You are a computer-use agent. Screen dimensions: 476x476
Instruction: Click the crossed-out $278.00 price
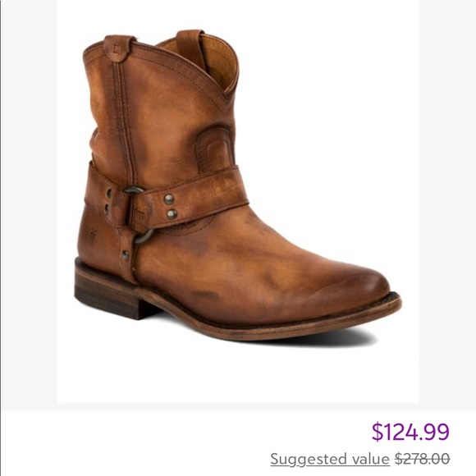click(x=423, y=459)
